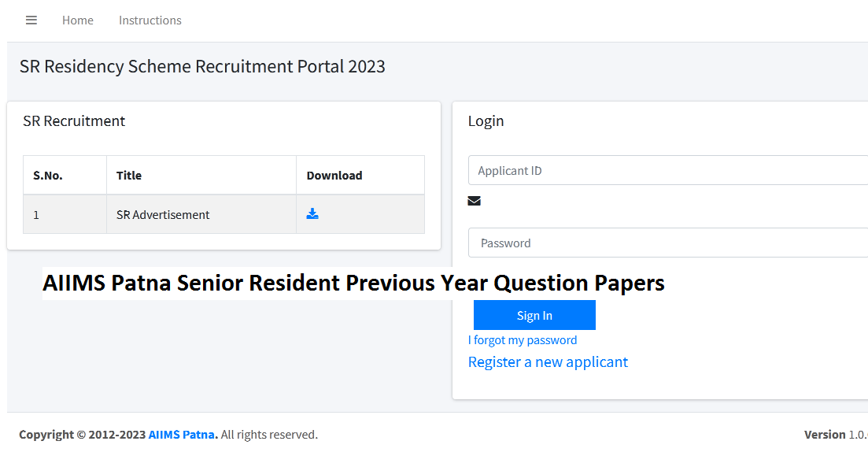This screenshot has height=467, width=868.
Task: Click the Previous Year Question Papers heading
Action: point(353,283)
